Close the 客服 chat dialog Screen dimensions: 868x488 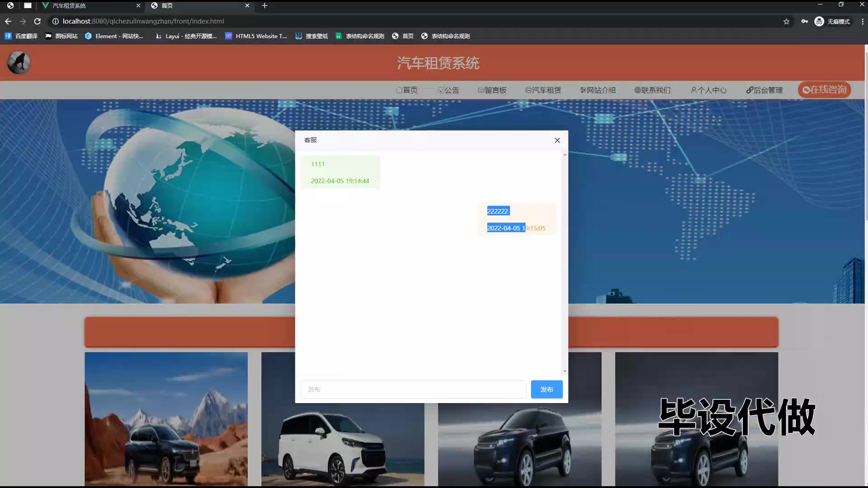[x=557, y=141]
